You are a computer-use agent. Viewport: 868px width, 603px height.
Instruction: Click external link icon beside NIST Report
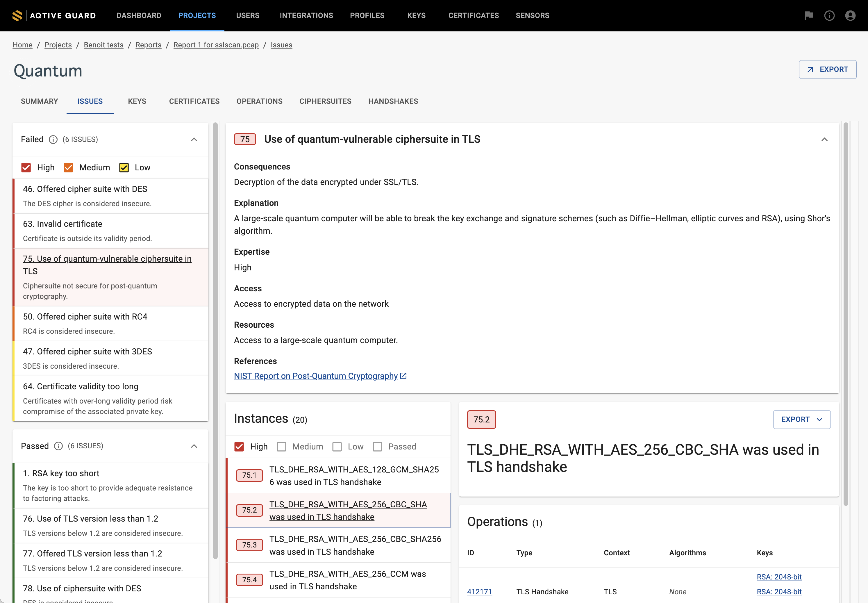point(403,376)
